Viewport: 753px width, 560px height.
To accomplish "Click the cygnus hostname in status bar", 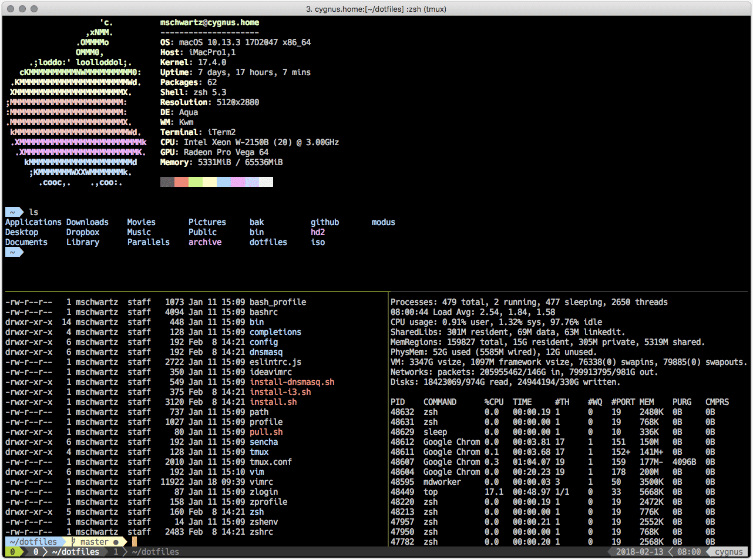I will pos(728,552).
